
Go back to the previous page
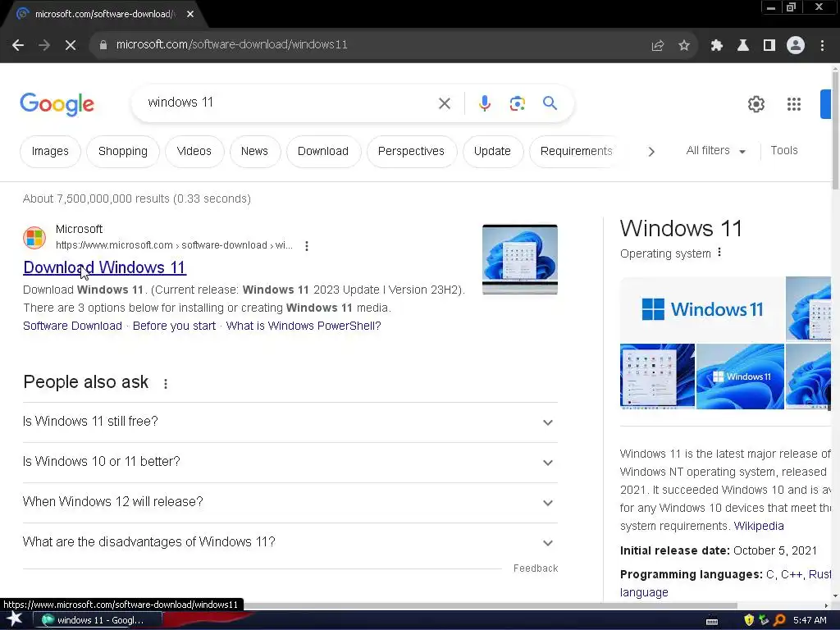pyautogui.click(x=18, y=46)
